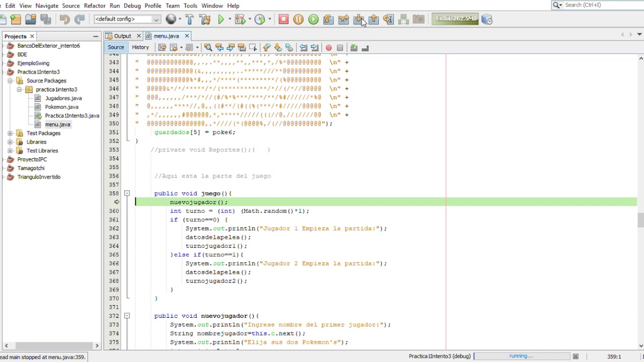This screenshot has height=362, width=644.
Task: Collapse the nuevojugador() method fold
Action: pos(127,316)
